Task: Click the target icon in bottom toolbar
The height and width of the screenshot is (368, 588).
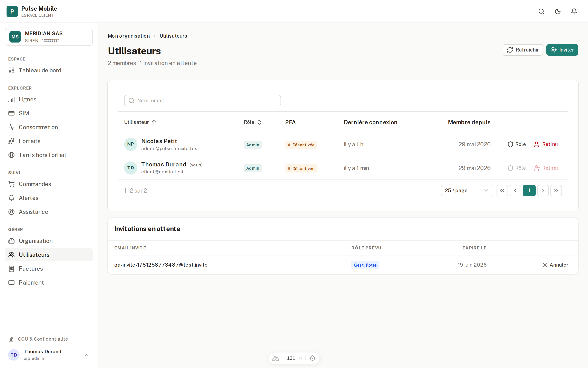Action: [x=312, y=358]
